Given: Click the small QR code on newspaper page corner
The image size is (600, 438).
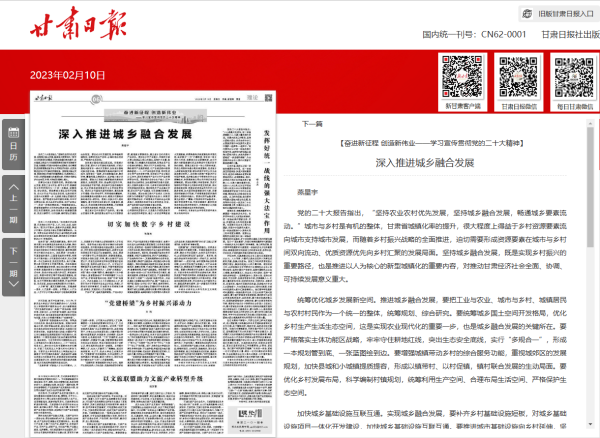Looking at the screenshot, I should [x=269, y=98].
